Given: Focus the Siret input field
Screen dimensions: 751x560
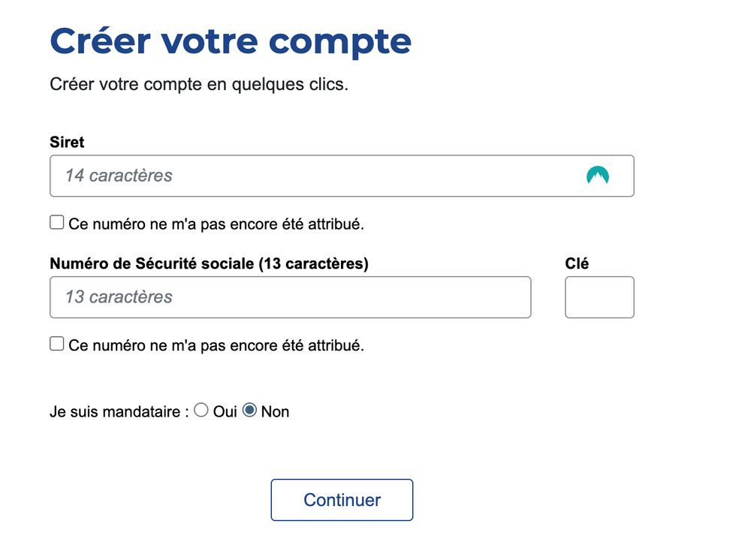Looking at the screenshot, I should tap(342, 176).
